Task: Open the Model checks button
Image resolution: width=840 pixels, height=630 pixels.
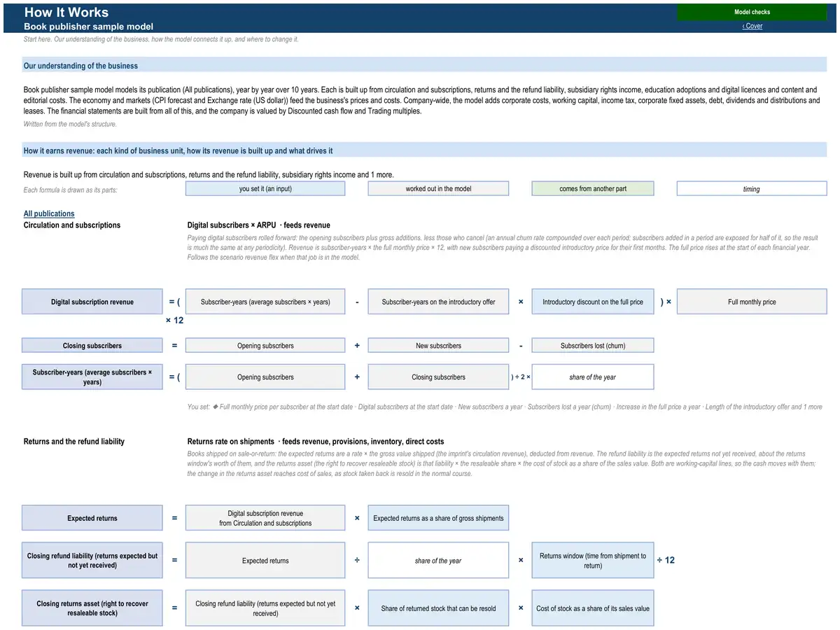Action: [x=752, y=12]
